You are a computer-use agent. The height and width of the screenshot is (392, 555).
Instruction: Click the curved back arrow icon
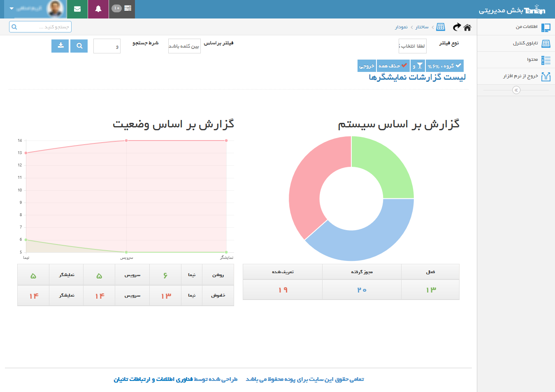(457, 27)
